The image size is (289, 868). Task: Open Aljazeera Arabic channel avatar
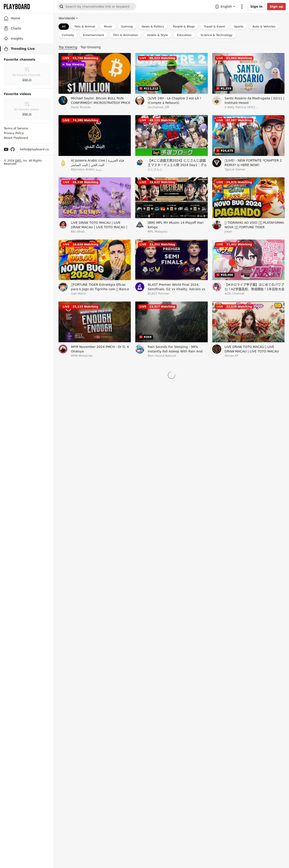(63, 163)
